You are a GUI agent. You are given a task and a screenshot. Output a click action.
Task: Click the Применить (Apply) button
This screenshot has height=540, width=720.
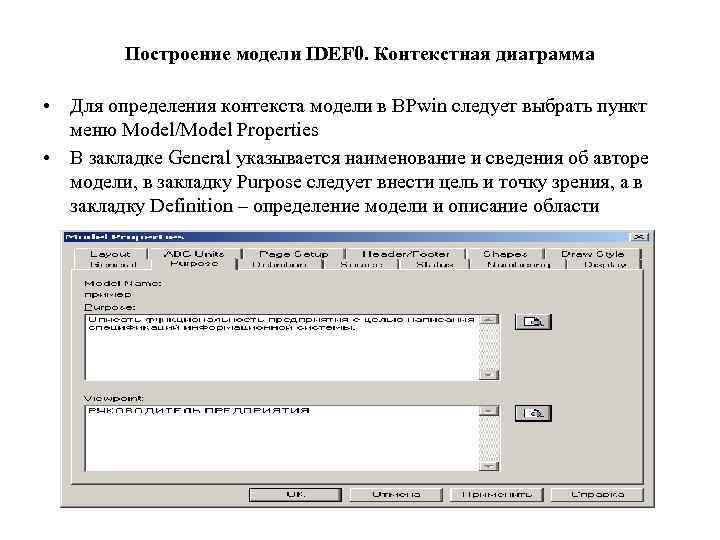coord(497,495)
